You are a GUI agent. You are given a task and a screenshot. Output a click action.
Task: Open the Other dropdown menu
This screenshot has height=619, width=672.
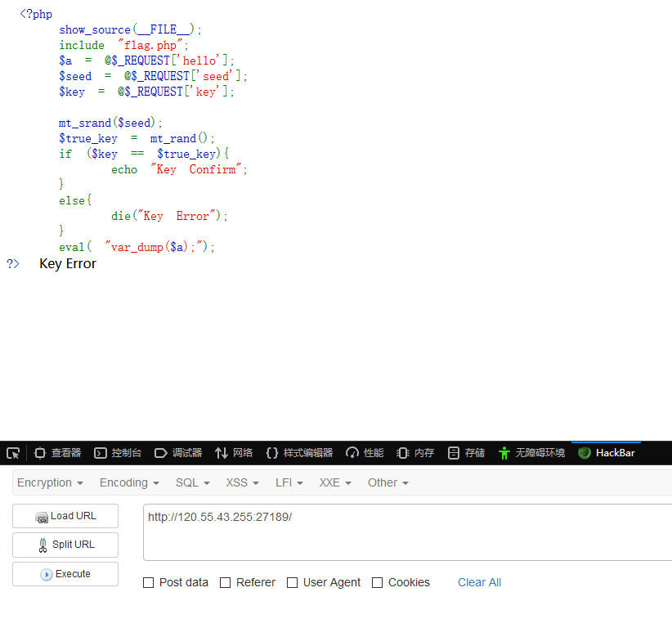tap(388, 482)
